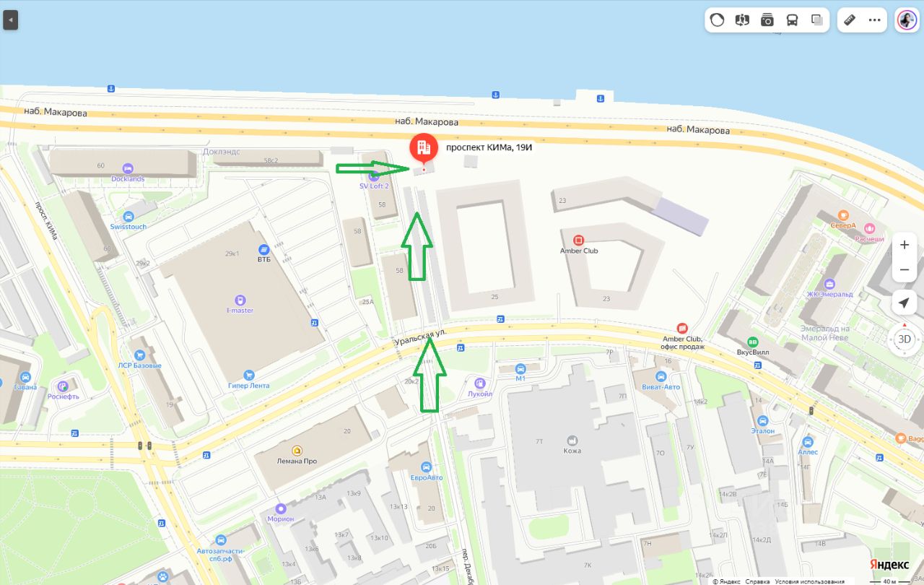Viewport: 924px width, 585px height.
Task: Open the Справка link
Action: click(x=757, y=581)
